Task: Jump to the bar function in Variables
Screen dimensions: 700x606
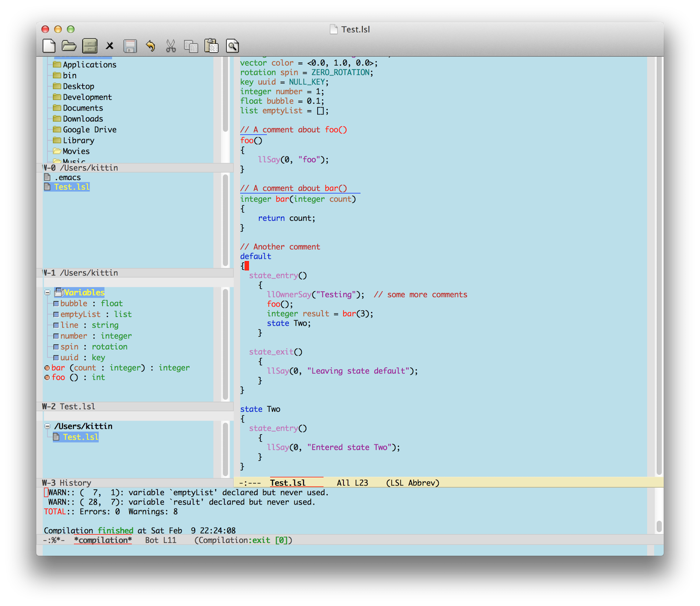Action: coord(58,368)
